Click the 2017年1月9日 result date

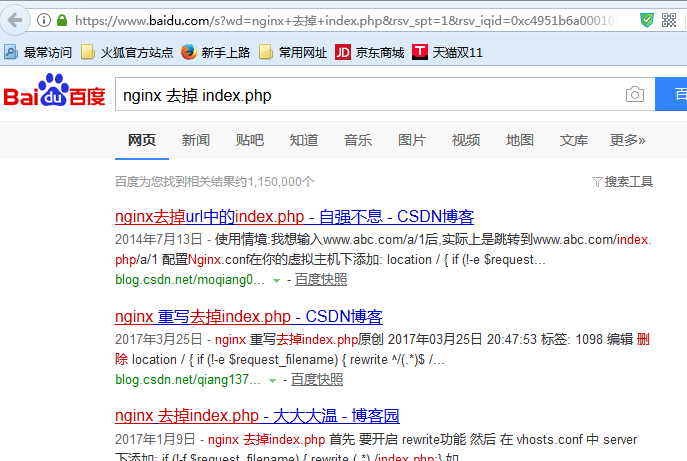(x=155, y=439)
